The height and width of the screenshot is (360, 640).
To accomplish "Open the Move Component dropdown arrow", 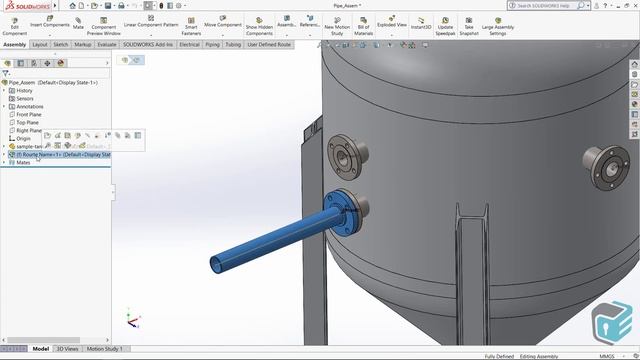I will 223,35.
